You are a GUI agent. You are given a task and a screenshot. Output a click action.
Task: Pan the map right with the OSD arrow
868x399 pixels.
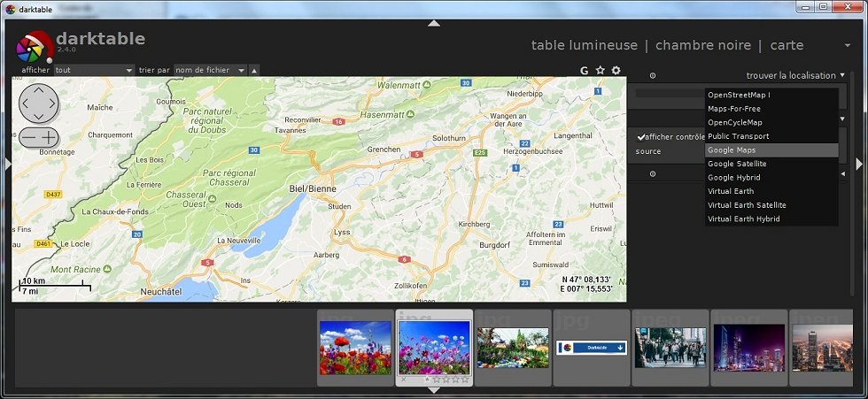pyautogui.click(x=52, y=104)
